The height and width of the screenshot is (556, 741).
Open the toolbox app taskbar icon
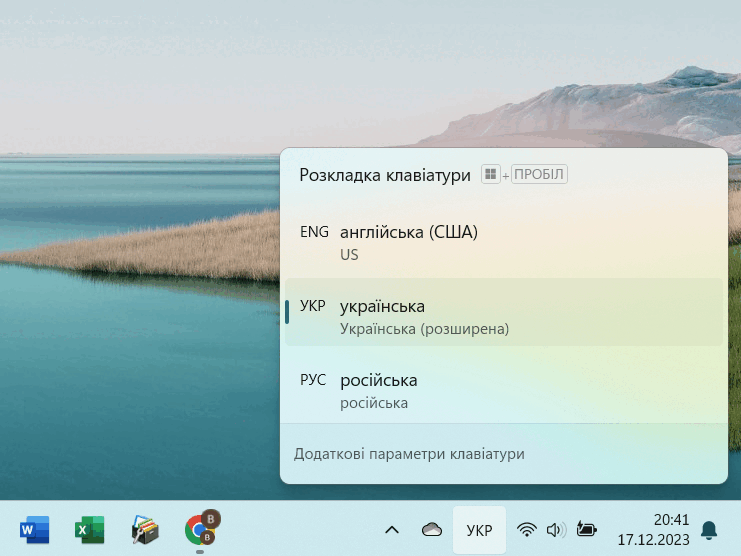coord(145,530)
